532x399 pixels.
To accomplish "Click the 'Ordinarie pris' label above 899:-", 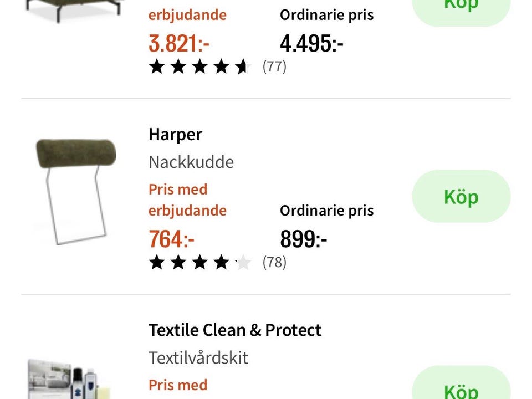I will tap(326, 211).
